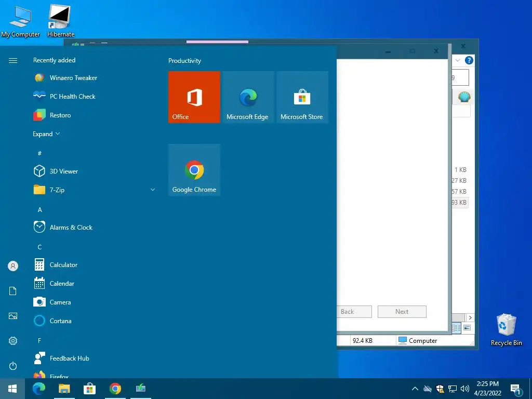Viewport: 532px width, 399px height.
Task: Open Power options in Start menu
Action: click(x=13, y=366)
